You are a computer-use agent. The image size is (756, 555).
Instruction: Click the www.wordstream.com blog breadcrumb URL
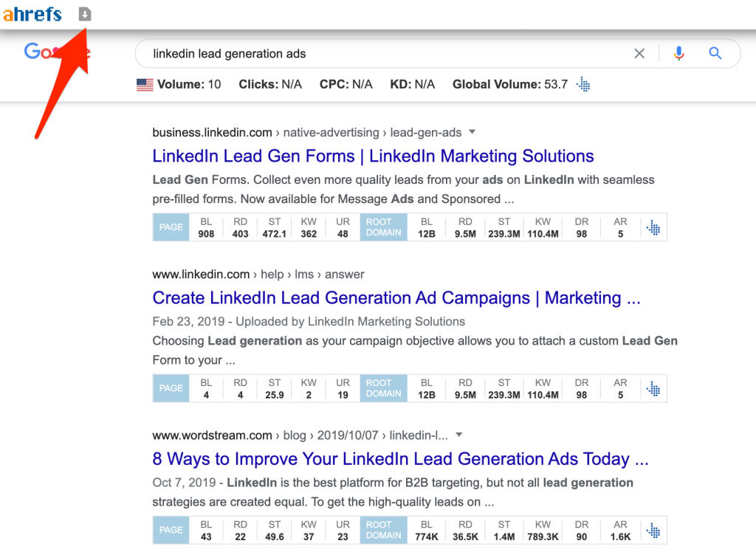pos(300,435)
